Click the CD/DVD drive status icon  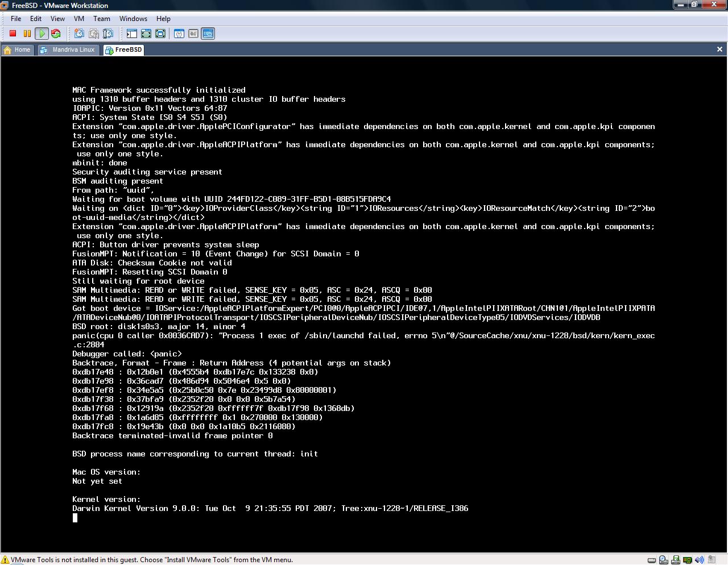click(664, 560)
